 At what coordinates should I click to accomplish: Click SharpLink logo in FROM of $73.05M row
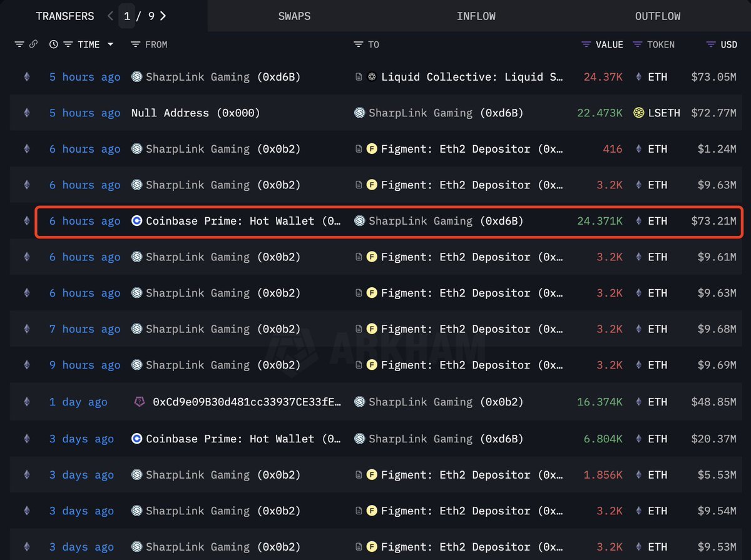136,77
